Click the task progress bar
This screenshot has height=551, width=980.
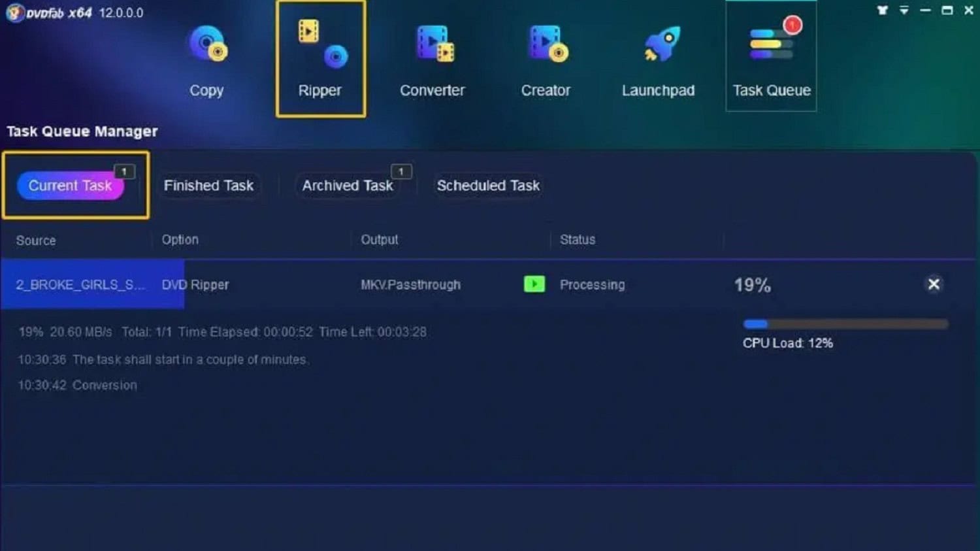[845, 324]
